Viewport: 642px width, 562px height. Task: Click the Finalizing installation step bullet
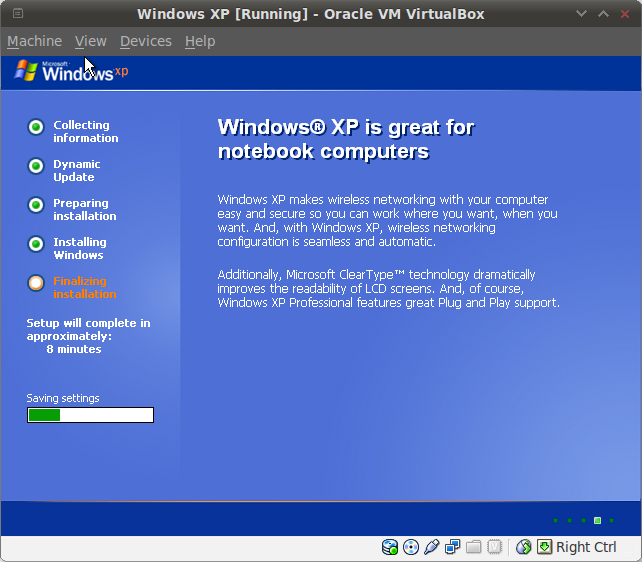(x=36, y=283)
